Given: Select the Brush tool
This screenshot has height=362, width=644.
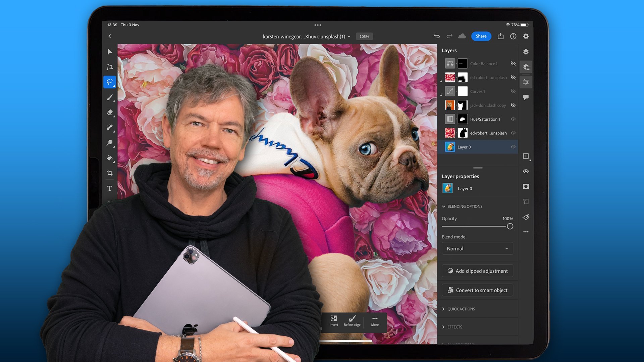Looking at the screenshot, I should 109,97.
